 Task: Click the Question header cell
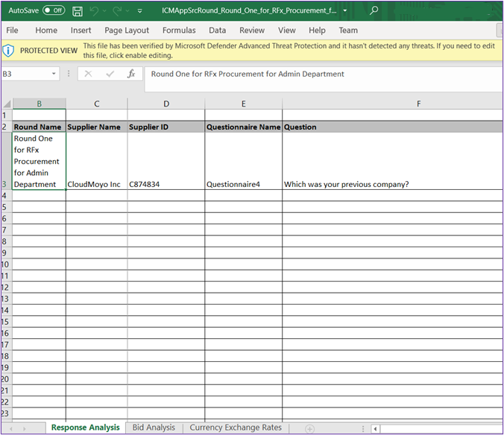tap(392, 127)
